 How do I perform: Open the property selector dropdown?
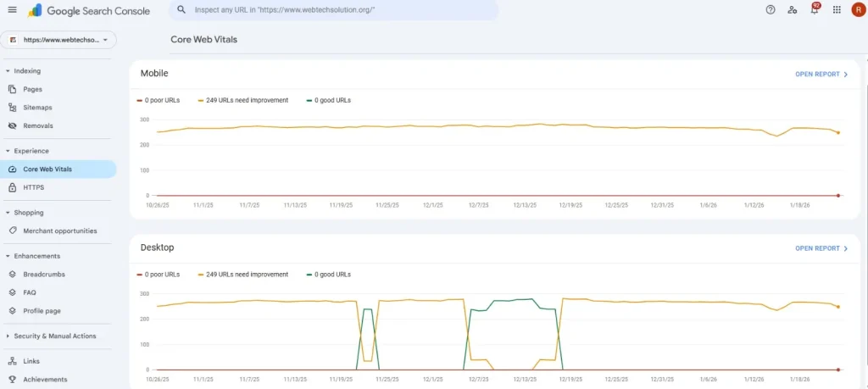[58, 40]
